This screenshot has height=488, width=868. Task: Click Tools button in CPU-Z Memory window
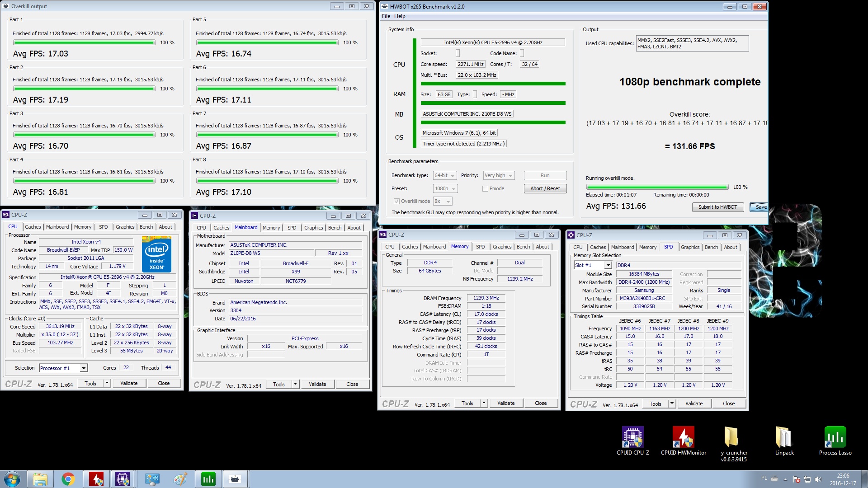coord(467,403)
